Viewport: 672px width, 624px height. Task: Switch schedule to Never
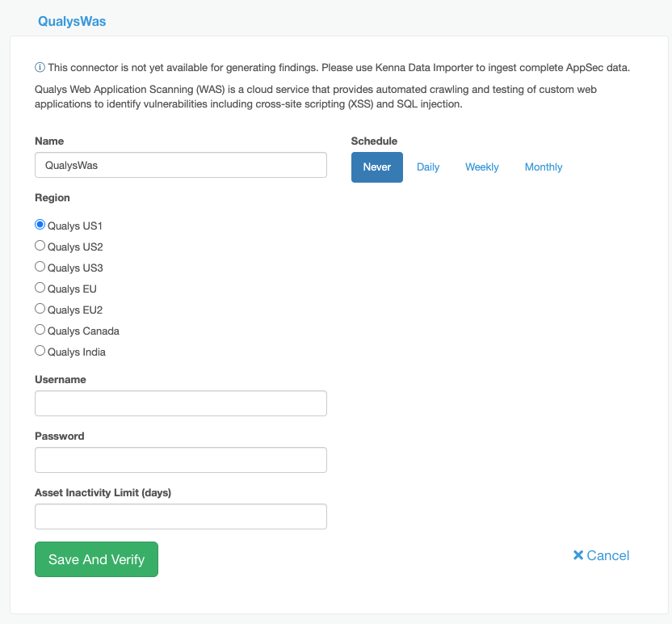tap(376, 167)
